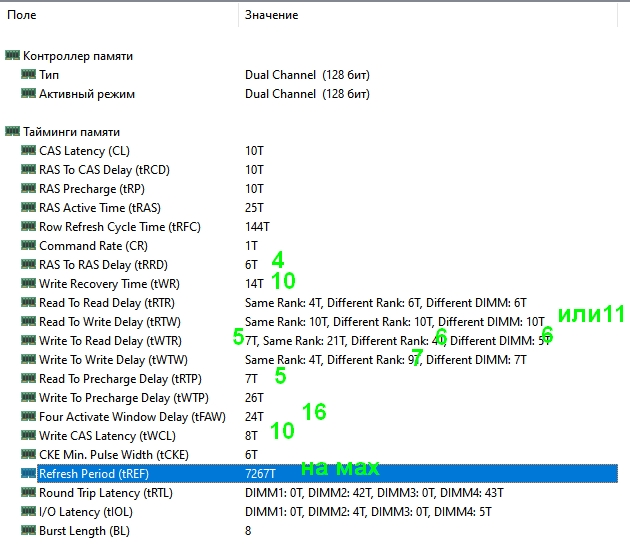The image size is (630, 553).
Task: Click the icon beside Round Trip Latency (tRTL)
Action: pyautogui.click(x=29, y=492)
